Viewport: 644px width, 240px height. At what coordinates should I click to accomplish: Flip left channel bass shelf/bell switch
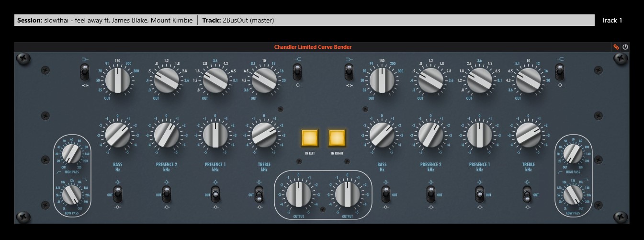[84, 72]
